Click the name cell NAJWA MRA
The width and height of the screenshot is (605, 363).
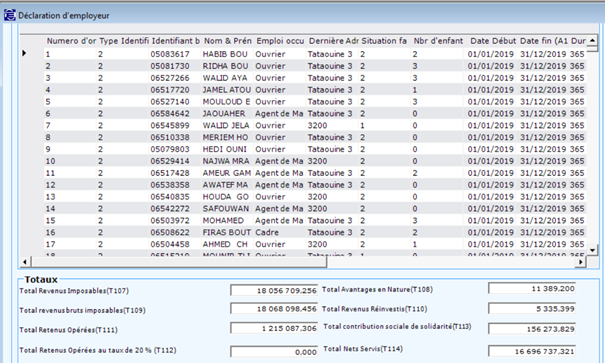point(226,161)
